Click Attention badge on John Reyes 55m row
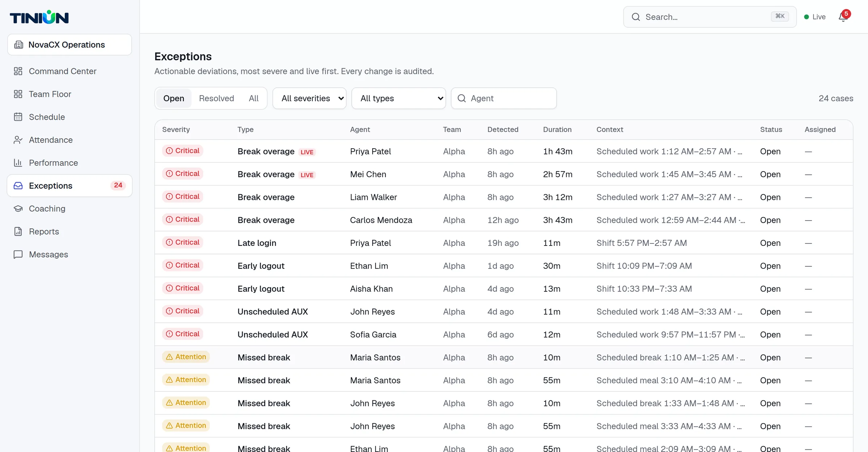The height and width of the screenshot is (452, 868). pos(186,426)
